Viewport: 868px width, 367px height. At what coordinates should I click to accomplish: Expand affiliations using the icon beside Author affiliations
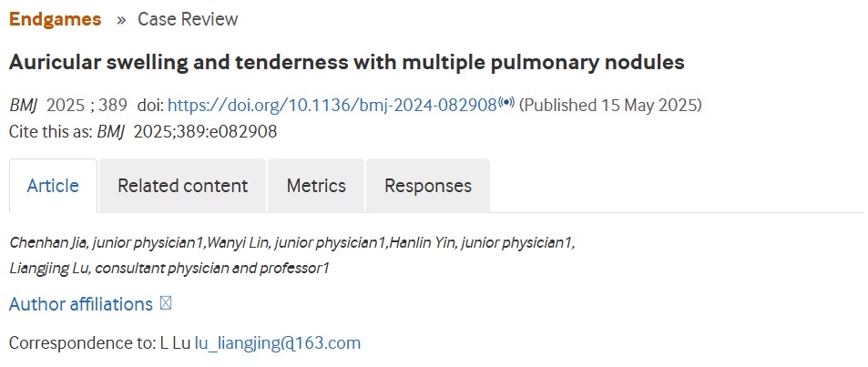[x=165, y=304]
